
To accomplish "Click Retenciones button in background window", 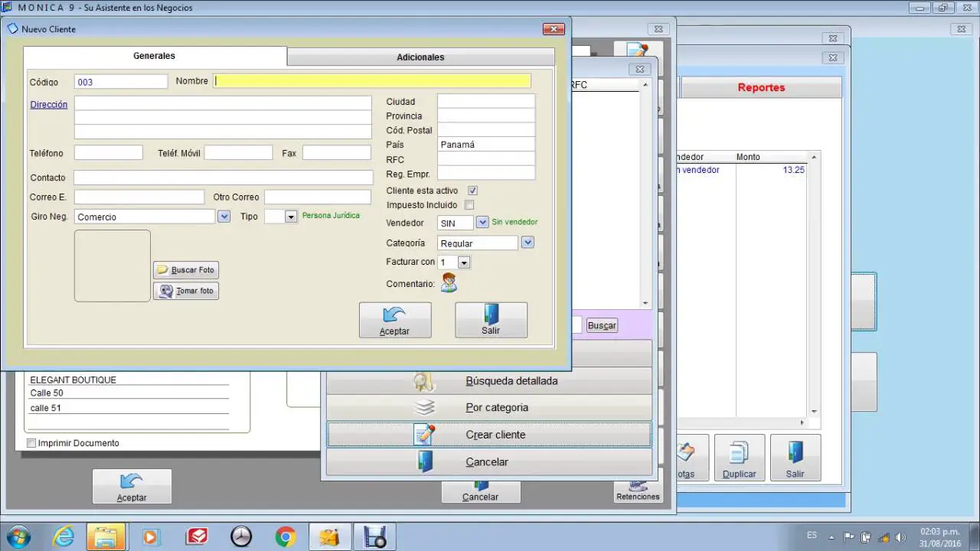I will click(x=638, y=491).
